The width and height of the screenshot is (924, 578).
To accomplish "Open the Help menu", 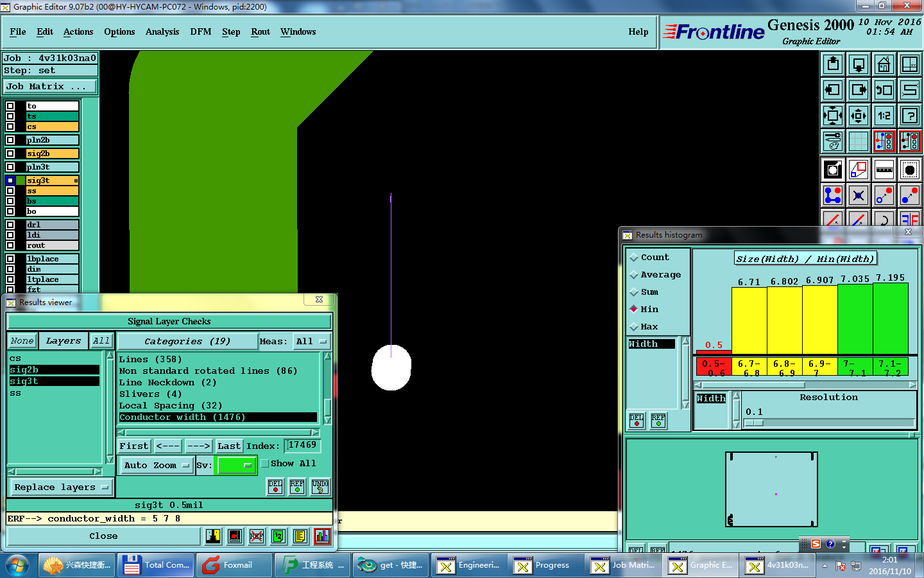I will pos(638,32).
